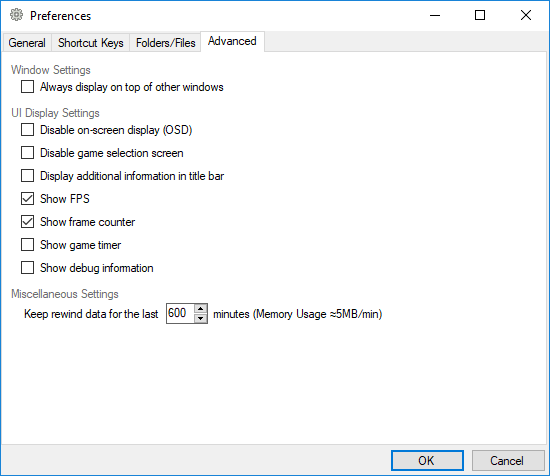Minimize the Preferences window
The width and height of the screenshot is (550, 476).
tap(435, 15)
